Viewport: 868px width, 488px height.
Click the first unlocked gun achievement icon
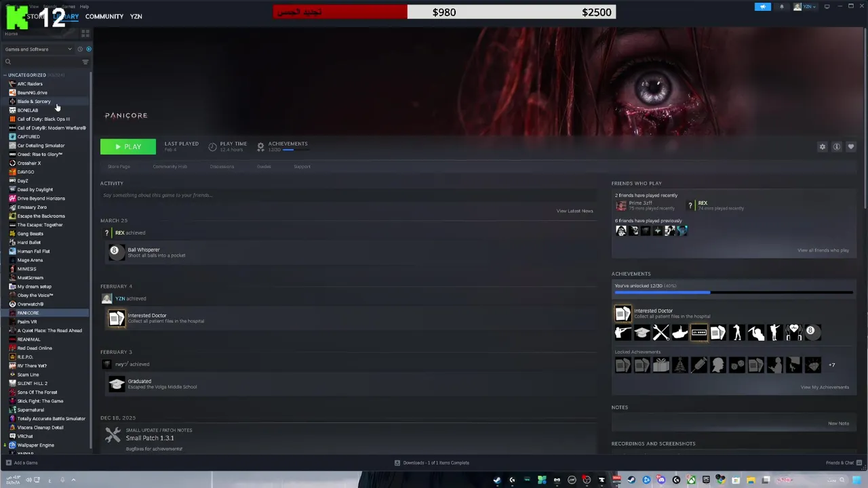click(x=623, y=332)
